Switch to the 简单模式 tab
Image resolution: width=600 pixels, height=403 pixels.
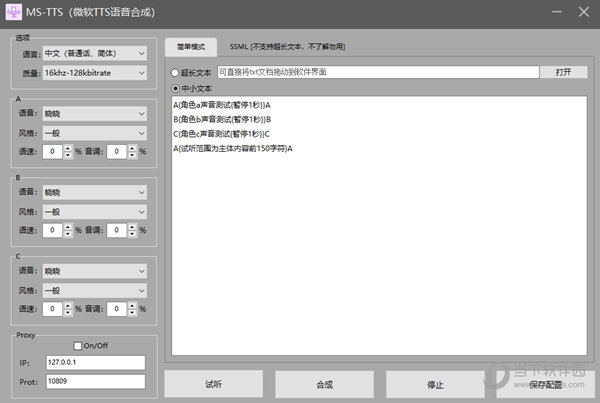[x=190, y=46]
